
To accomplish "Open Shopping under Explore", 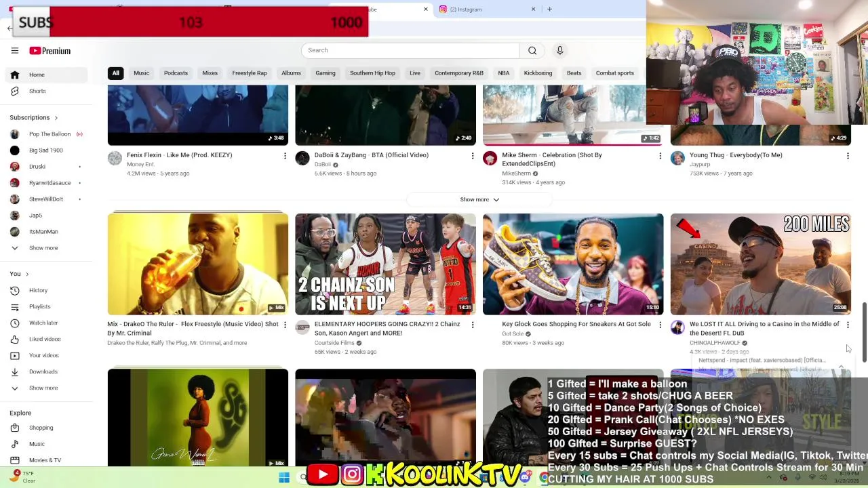I will tap(45, 428).
